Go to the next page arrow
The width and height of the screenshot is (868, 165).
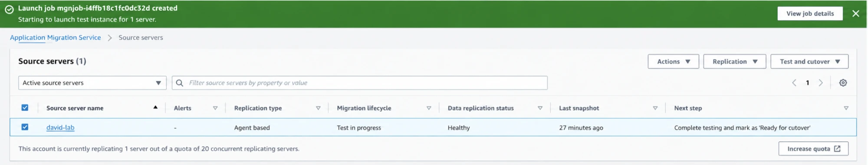821,83
